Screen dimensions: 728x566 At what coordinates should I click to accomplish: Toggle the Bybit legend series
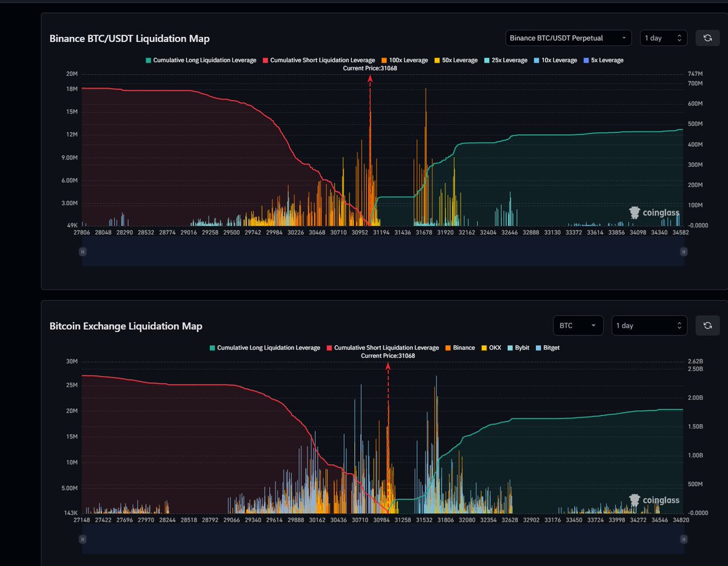517,348
